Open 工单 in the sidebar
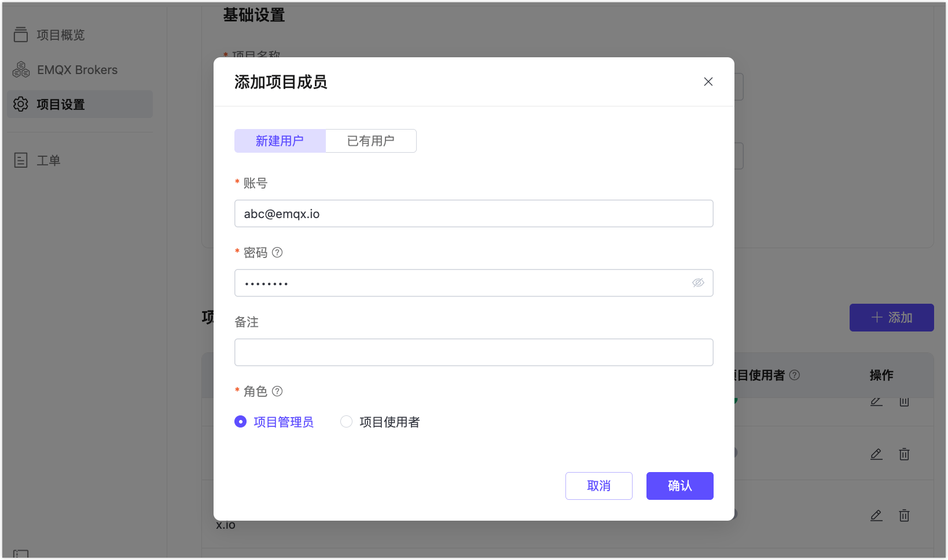This screenshot has height=560, width=948. (48, 160)
